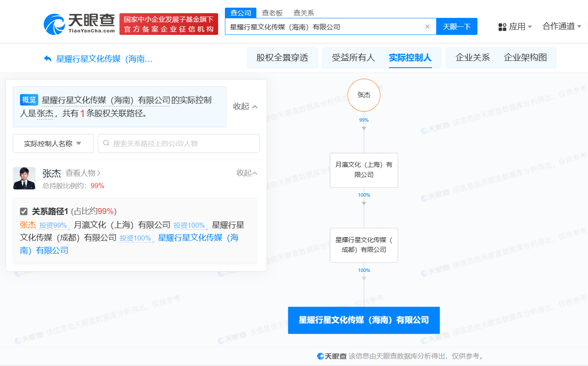Image resolution: width=588 pixels, height=366 pixels.
Task: Click the TianYanCha logo
Action: point(80,24)
